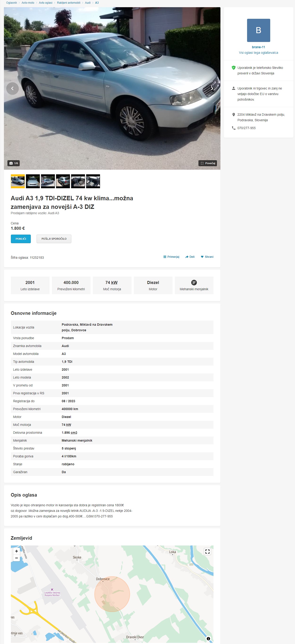295x644 pixels.
Task: Click the seller avatar B
Action: 259,30
